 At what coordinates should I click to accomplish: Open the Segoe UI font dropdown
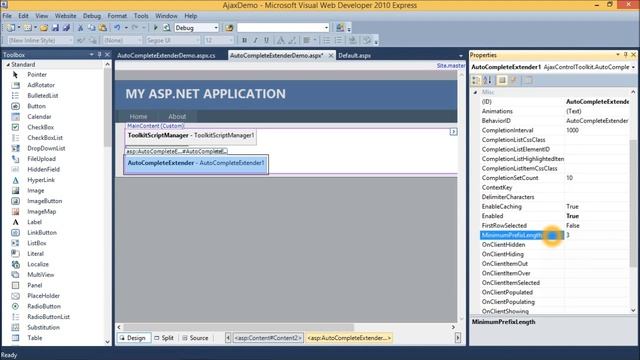click(198, 40)
